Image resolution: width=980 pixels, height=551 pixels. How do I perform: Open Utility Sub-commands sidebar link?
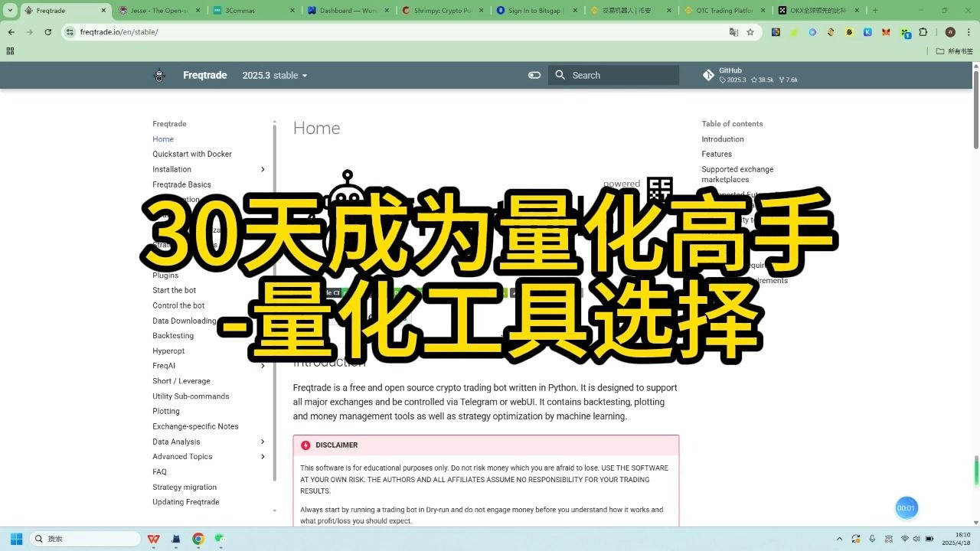click(191, 396)
